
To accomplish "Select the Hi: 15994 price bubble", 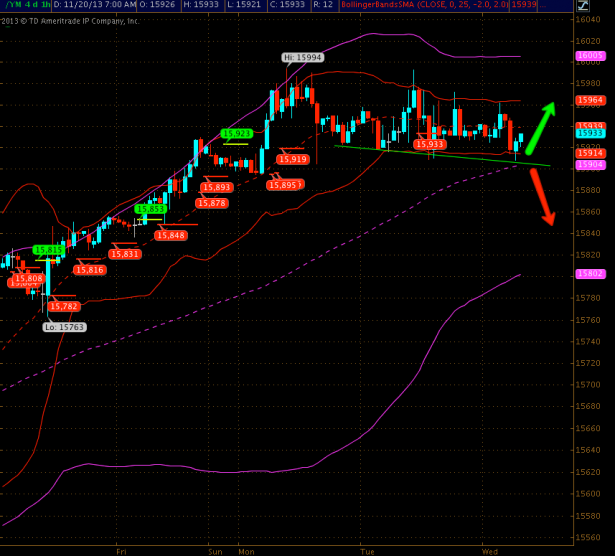I will [x=300, y=58].
